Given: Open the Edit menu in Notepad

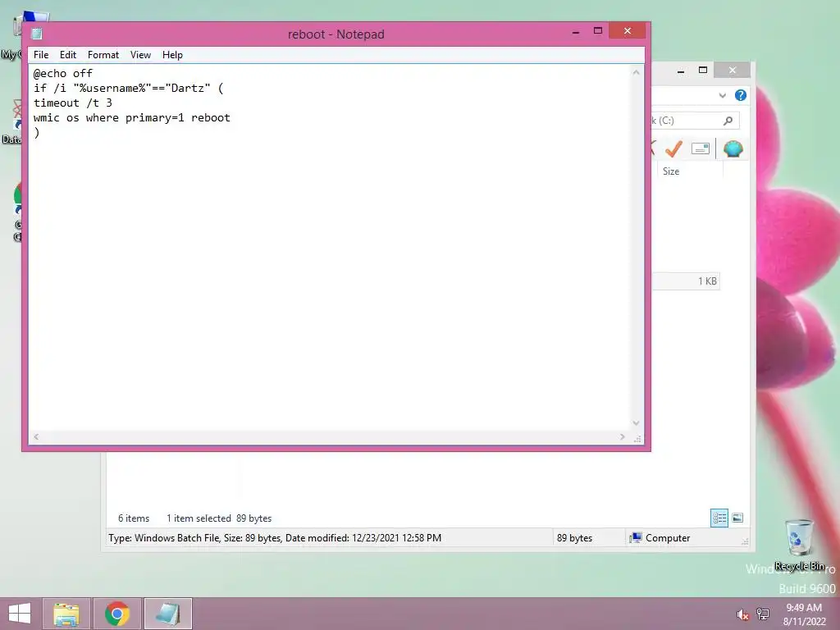Looking at the screenshot, I should pyautogui.click(x=67, y=55).
